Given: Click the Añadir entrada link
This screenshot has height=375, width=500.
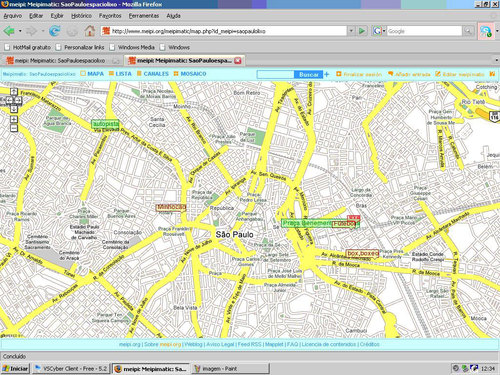Looking at the screenshot, I should 409,74.
